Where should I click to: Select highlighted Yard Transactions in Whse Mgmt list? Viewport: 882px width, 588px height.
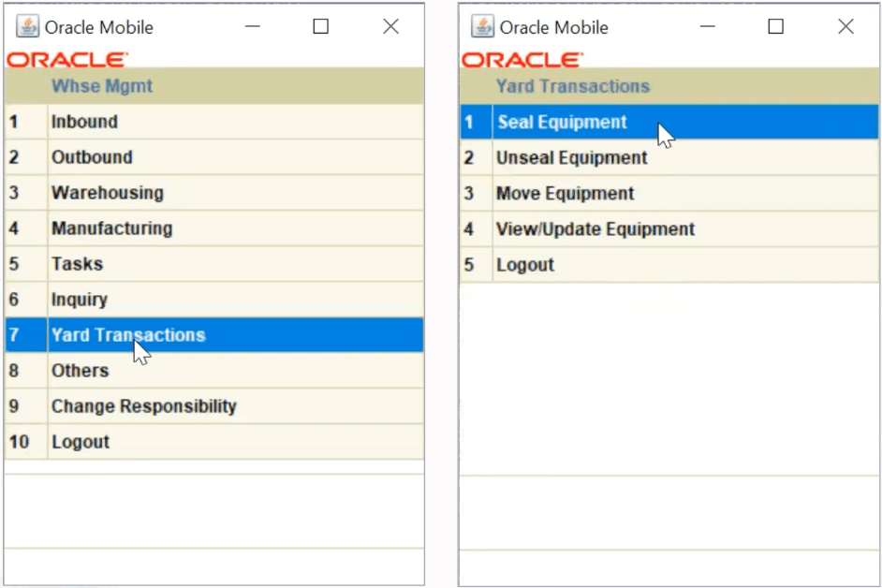pos(214,335)
